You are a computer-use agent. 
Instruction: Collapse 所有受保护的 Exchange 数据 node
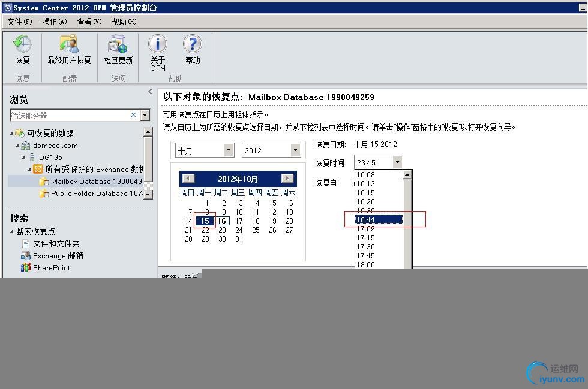tap(29, 170)
